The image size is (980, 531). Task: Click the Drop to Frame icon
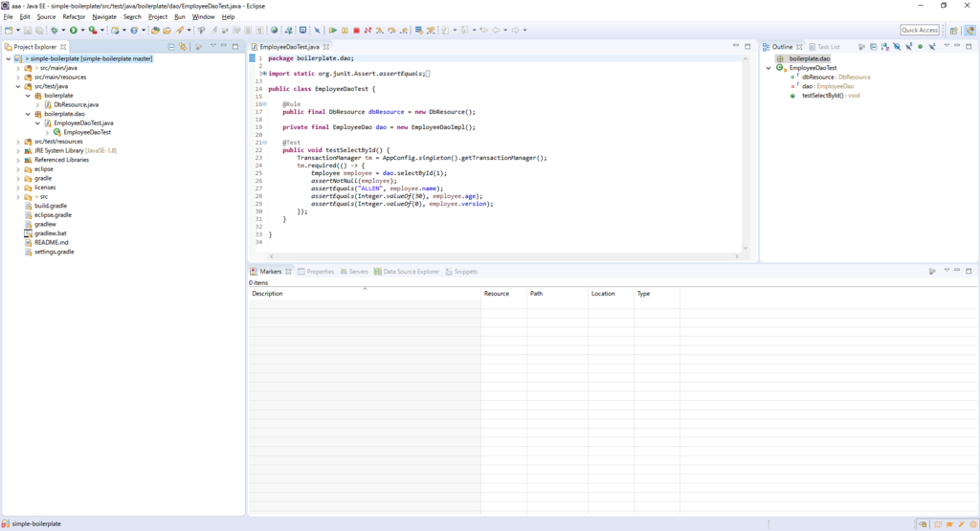(419, 30)
